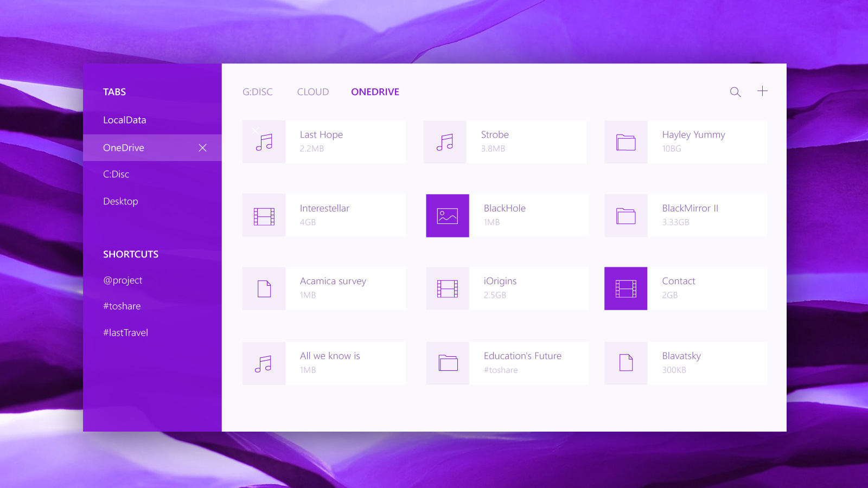This screenshot has height=488, width=868.
Task: Click the Contact file name
Action: coord(679,281)
